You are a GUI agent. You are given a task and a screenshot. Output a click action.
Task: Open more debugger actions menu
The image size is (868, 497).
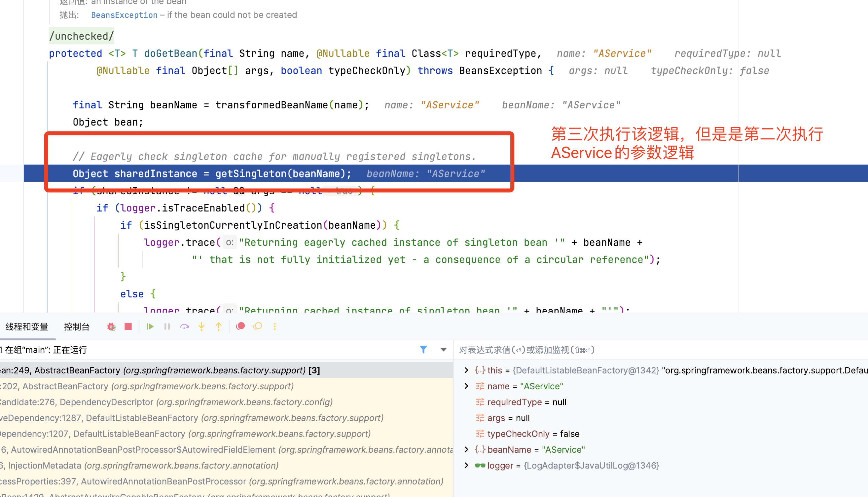(x=275, y=327)
